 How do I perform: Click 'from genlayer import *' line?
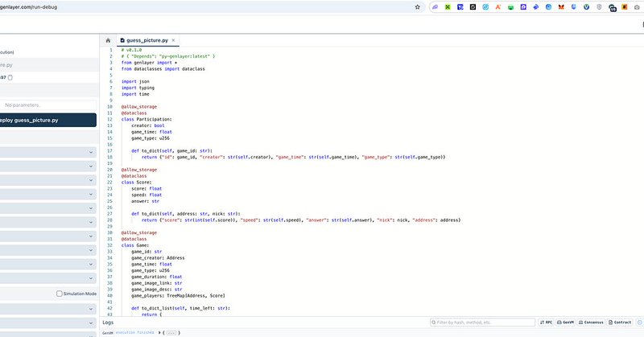click(150, 63)
